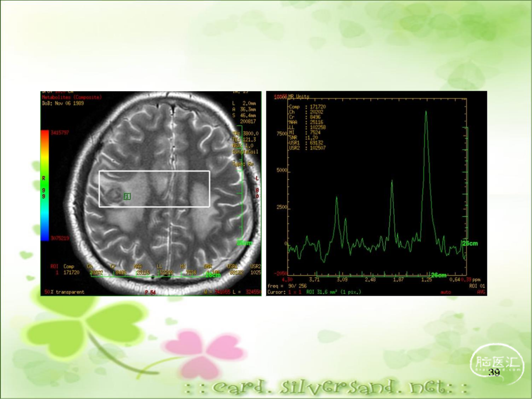Click the red 'AVG' indicator
This screenshot has height=399, width=532.
pyautogui.click(x=481, y=292)
